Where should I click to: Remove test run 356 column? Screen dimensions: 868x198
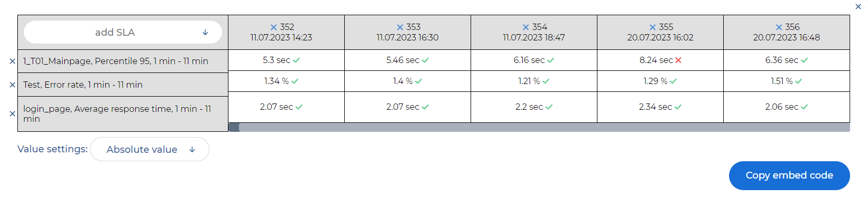click(779, 27)
